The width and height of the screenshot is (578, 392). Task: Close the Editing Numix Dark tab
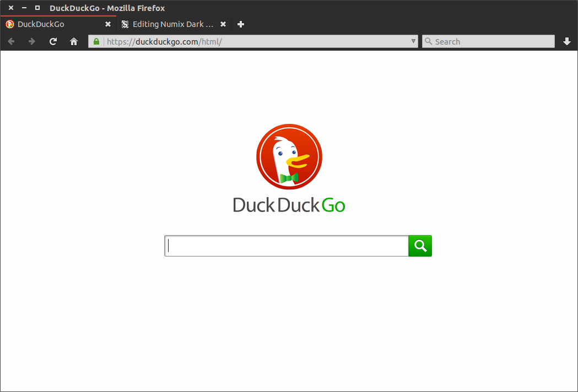(223, 24)
